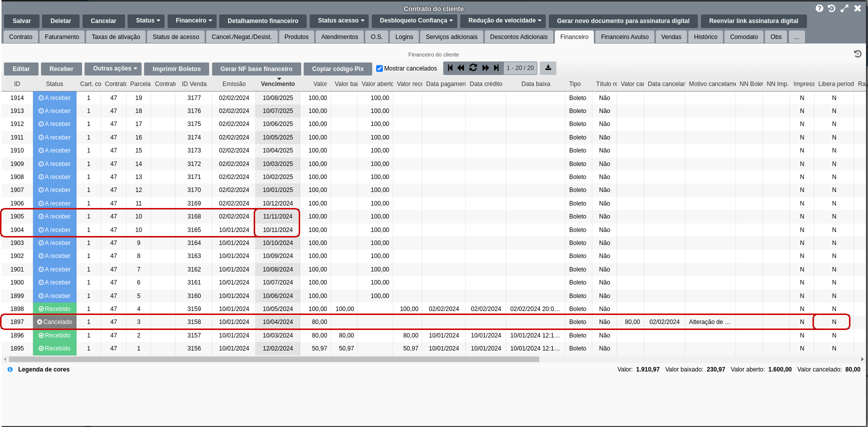Expand Status acesso dropdown
Image resolution: width=868 pixels, height=427 pixels.
339,20
